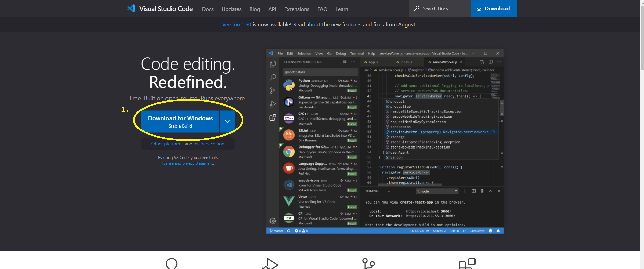This screenshot has width=644, height=269.
Task: Open license and privacy statement link
Action: tap(188, 163)
